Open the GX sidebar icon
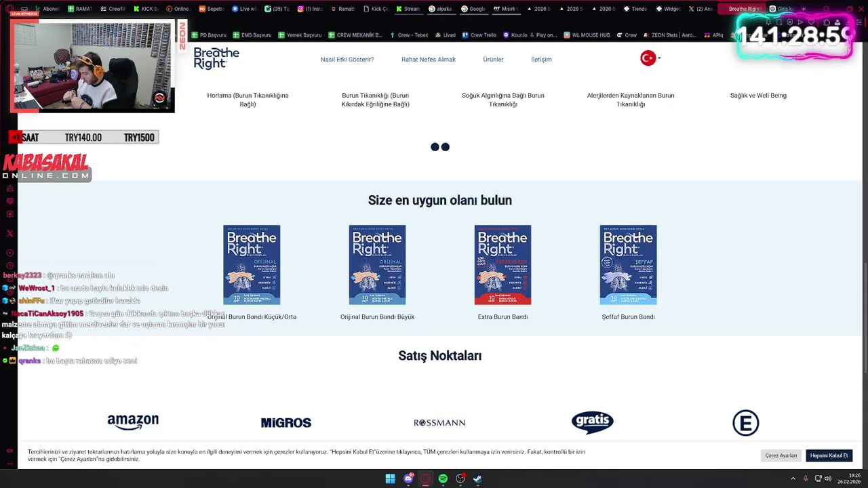The height and width of the screenshot is (488, 868). click(x=9, y=451)
